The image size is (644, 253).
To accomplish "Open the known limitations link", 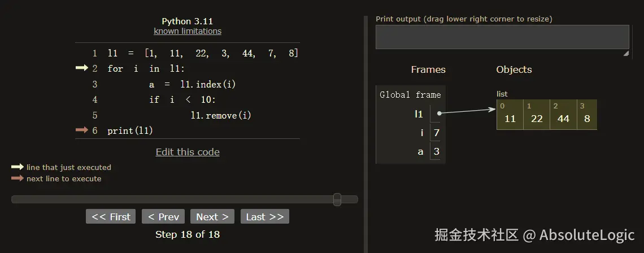I will click(x=188, y=31).
